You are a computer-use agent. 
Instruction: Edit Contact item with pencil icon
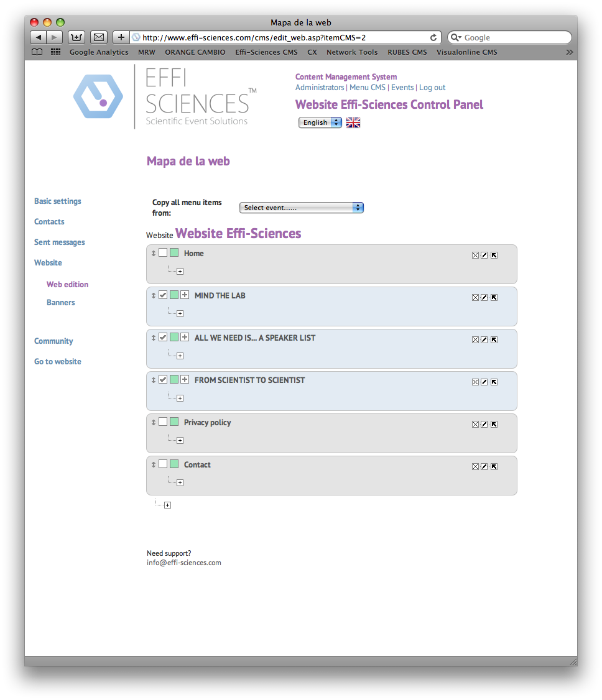click(x=484, y=466)
